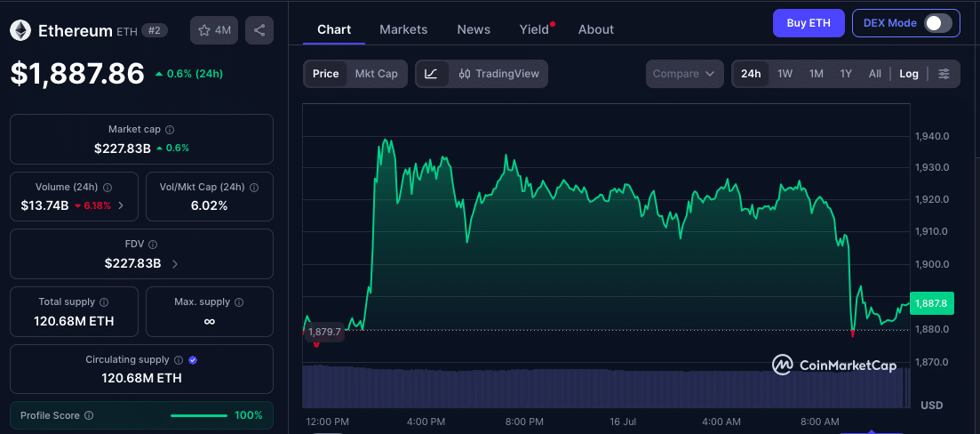Click the Vol/Mkt Cap (24h) info icon
Image resolution: width=980 pixels, height=434 pixels.
coord(254,187)
